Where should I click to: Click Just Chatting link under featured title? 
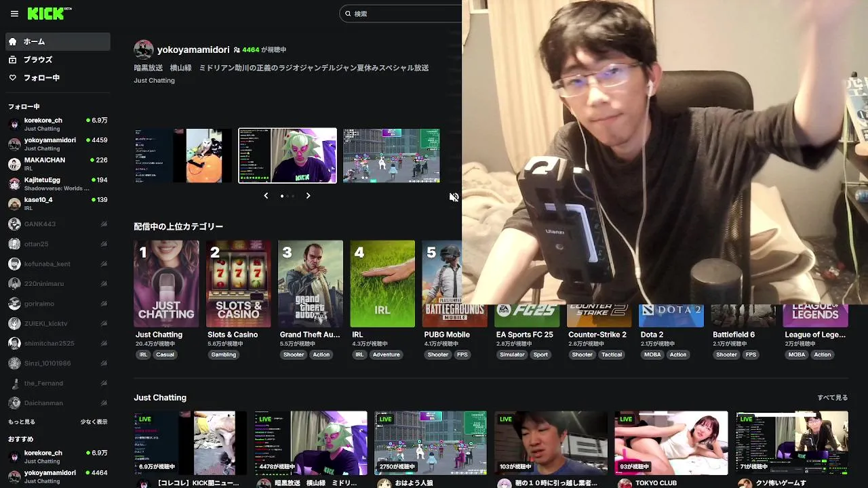click(x=154, y=81)
